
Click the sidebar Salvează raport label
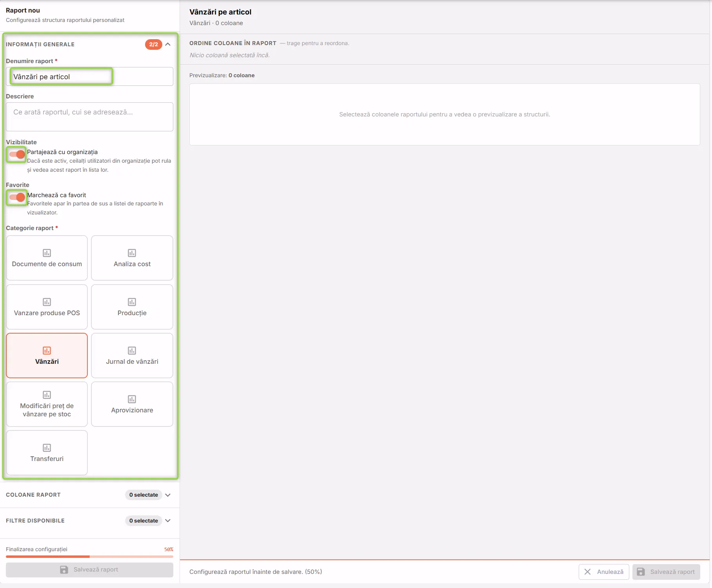(x=96, y=570)
